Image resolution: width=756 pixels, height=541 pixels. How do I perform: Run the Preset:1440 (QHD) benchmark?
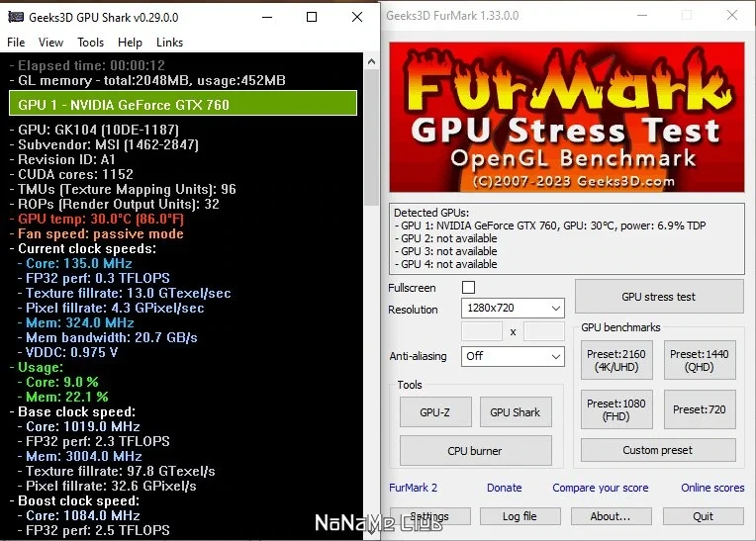pyautogui.click(x=700, y=360)
